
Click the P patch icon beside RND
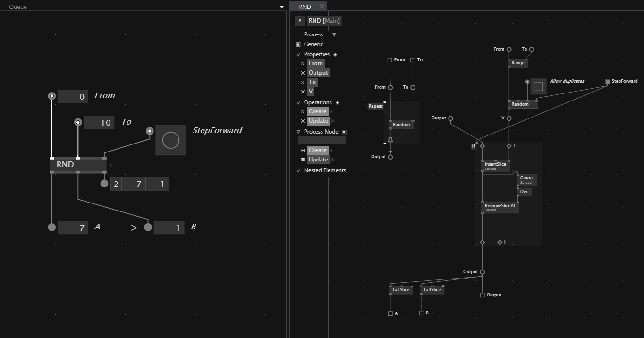[x=299, y=21]
